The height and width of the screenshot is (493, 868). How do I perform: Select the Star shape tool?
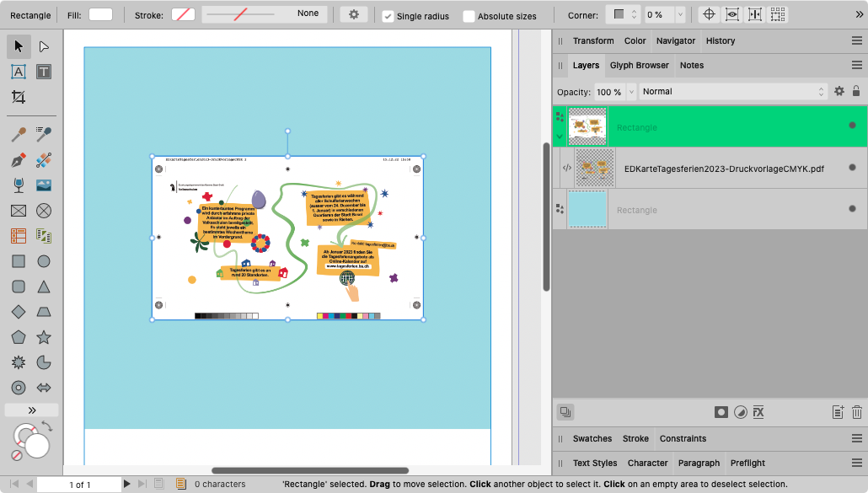(44, 337)
